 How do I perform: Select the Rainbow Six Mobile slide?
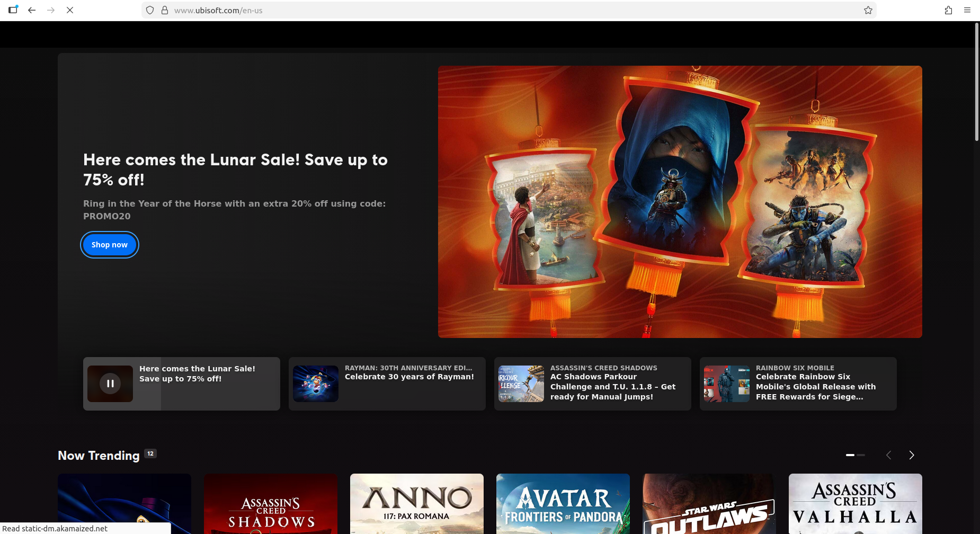pyautogui.click(x=798, y=384)
